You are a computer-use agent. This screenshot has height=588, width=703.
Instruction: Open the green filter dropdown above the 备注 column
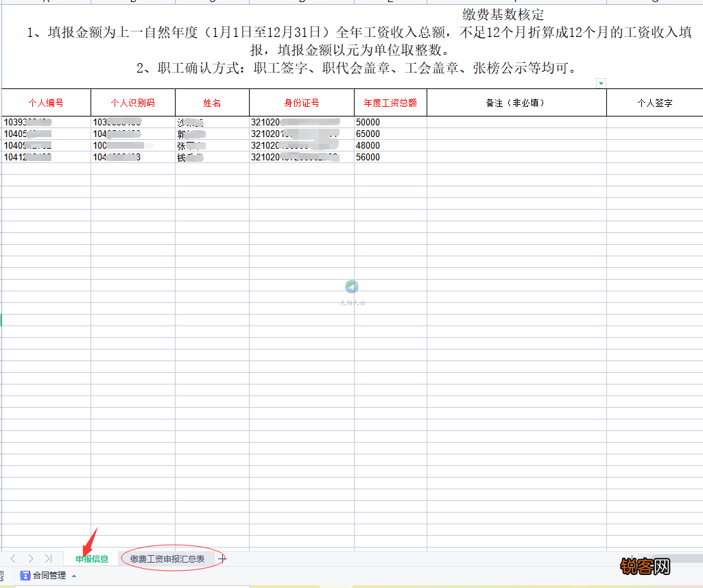(601, 82)
